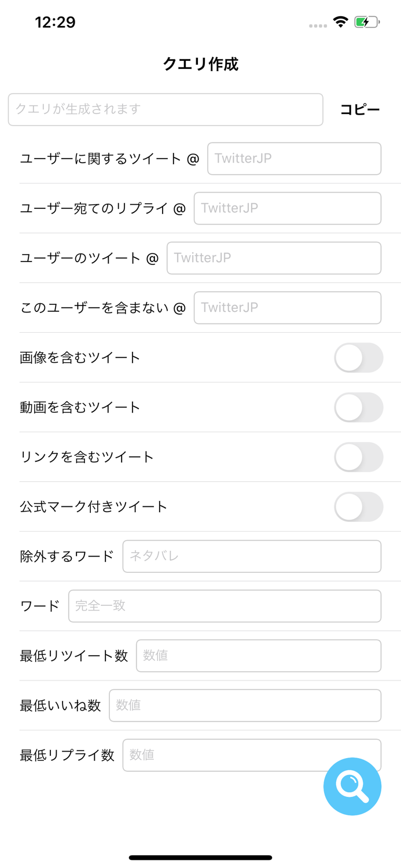
Task: Tap the ユーザーに関するツイート username field
Action: tap(294, 159)
